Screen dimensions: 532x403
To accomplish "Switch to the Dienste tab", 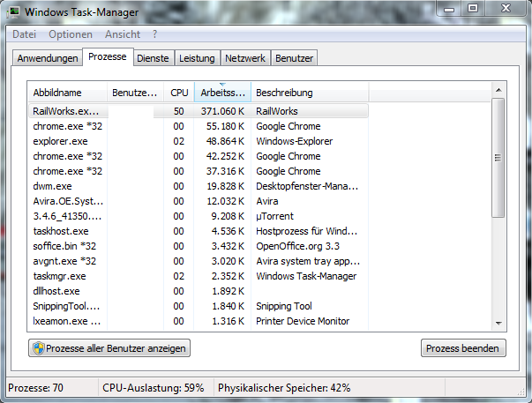I will pos(153,58).
